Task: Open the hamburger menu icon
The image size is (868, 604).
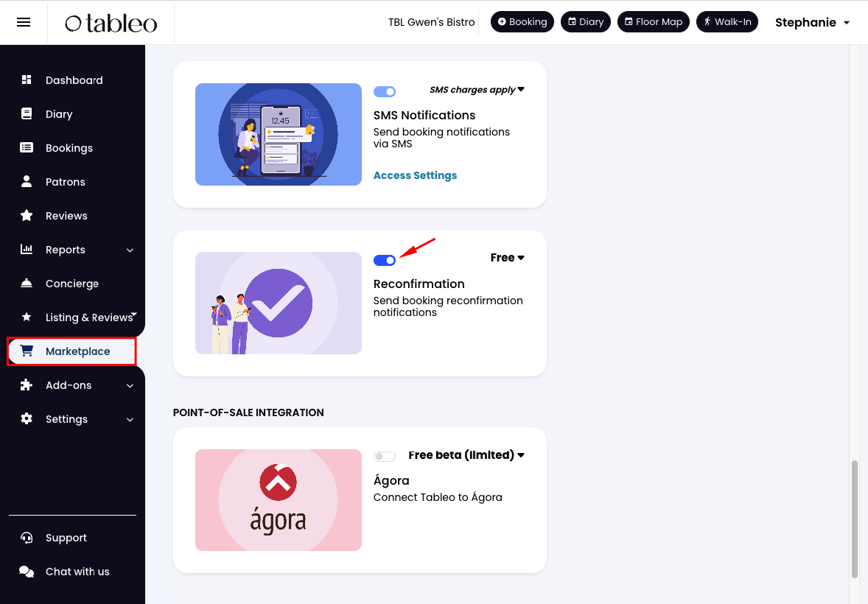Action: pyautogui.click(x=24, y=22)
